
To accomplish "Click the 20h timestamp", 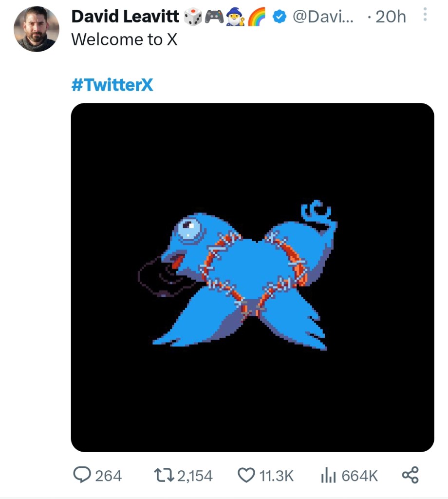I will click(391, 17).
